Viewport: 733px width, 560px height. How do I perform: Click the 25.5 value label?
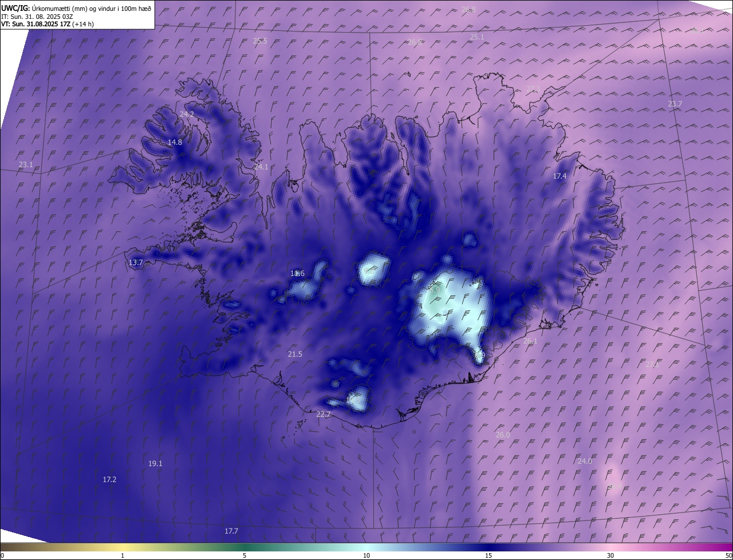click(x=260, y=41)
